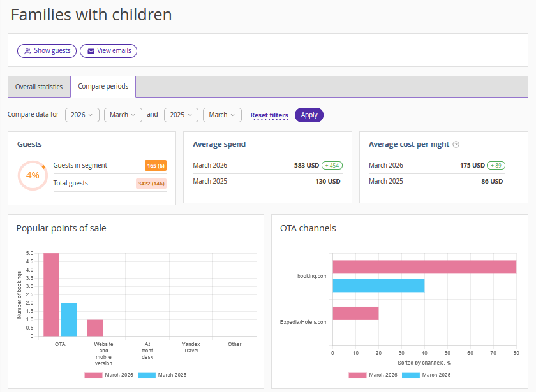This screenshot has width=536, height=392.
Task: Expand the month dropdown next to 2026
Action: tap(123, 115)
